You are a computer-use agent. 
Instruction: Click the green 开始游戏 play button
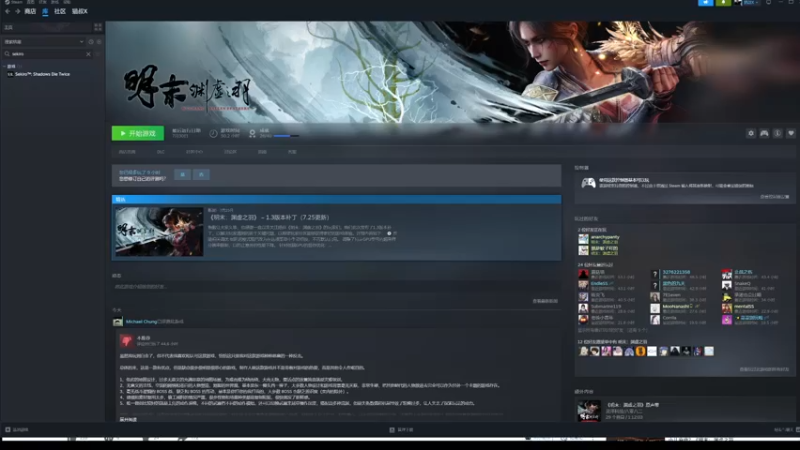pos(138,133)
